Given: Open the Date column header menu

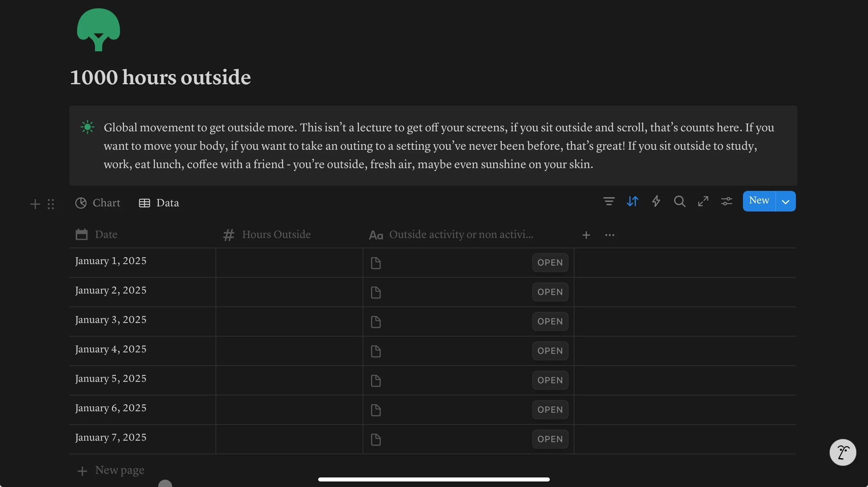Looking at the screenshot, I should [x=106, y=235].
